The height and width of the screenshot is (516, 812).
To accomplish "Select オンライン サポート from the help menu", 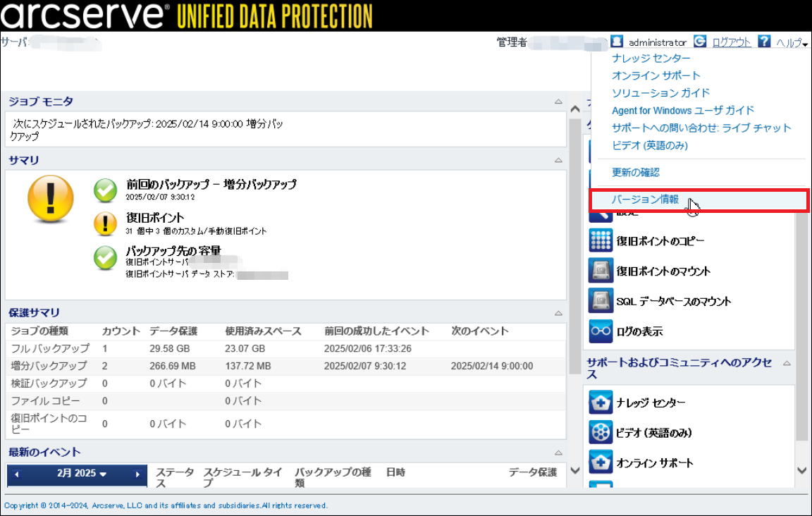I will click(x=656, y=75).
